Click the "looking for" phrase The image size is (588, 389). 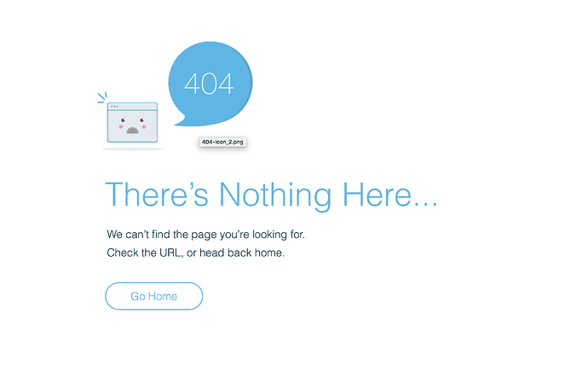(x=279, y=235)
